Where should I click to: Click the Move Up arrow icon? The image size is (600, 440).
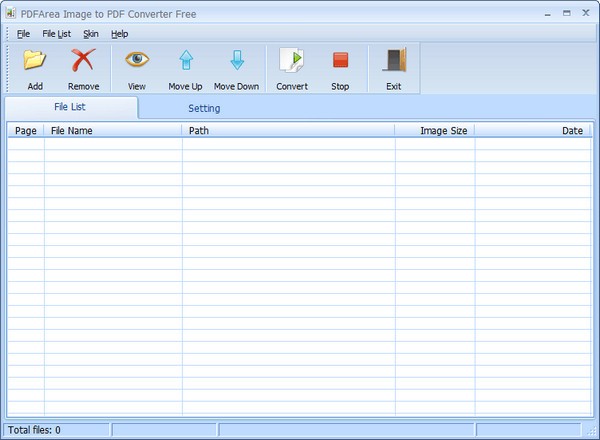[x=186, y=60]
